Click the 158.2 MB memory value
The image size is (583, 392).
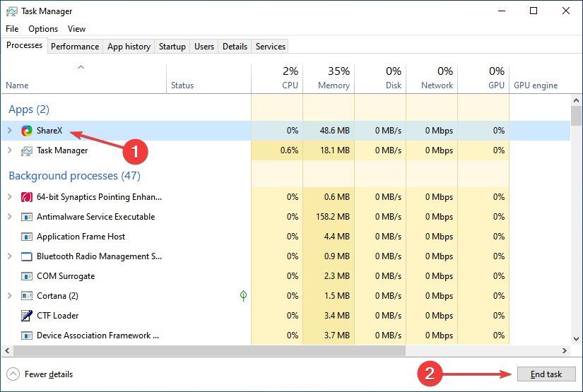point(333,217)
